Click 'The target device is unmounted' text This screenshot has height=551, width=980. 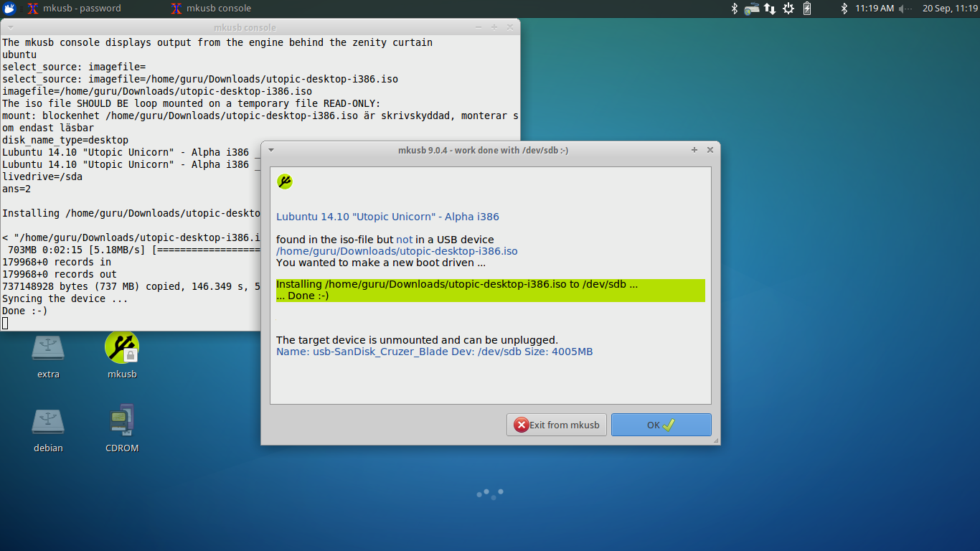coord(417,340)
